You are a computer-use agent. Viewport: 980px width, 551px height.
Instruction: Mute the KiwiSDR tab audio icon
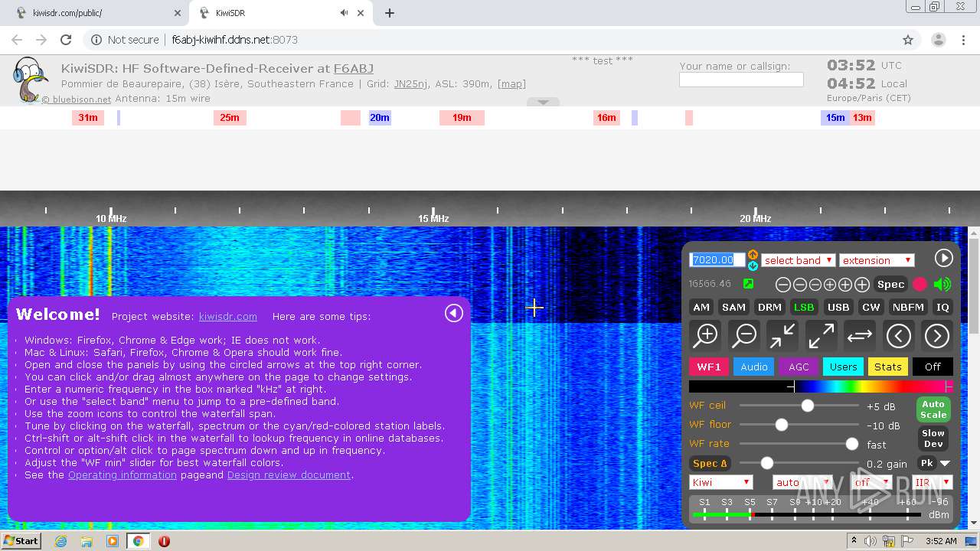click(x=345, y=13)
